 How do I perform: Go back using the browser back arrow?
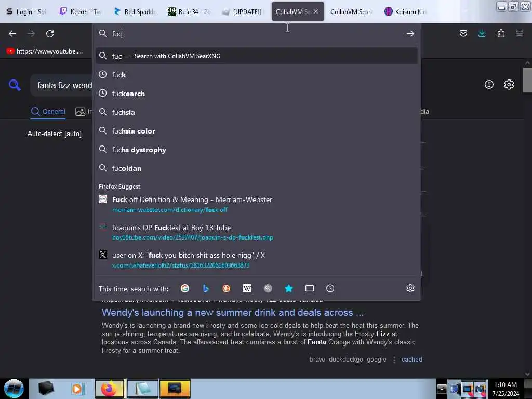point(12,34)
